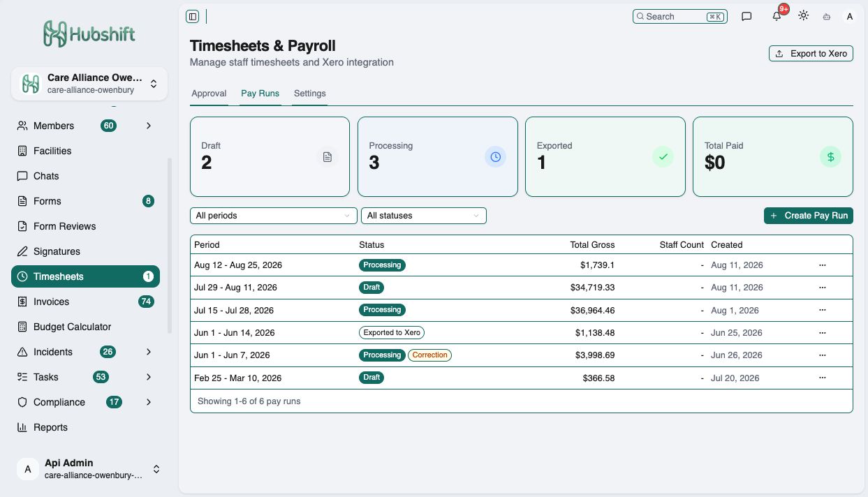Open Forms in the sidebar
This screenshot has height=497, width=868.
pos(85,201)
